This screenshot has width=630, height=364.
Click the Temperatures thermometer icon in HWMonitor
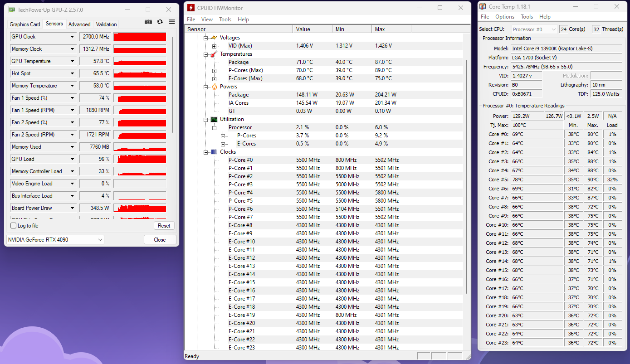click(x=214, y=54)
